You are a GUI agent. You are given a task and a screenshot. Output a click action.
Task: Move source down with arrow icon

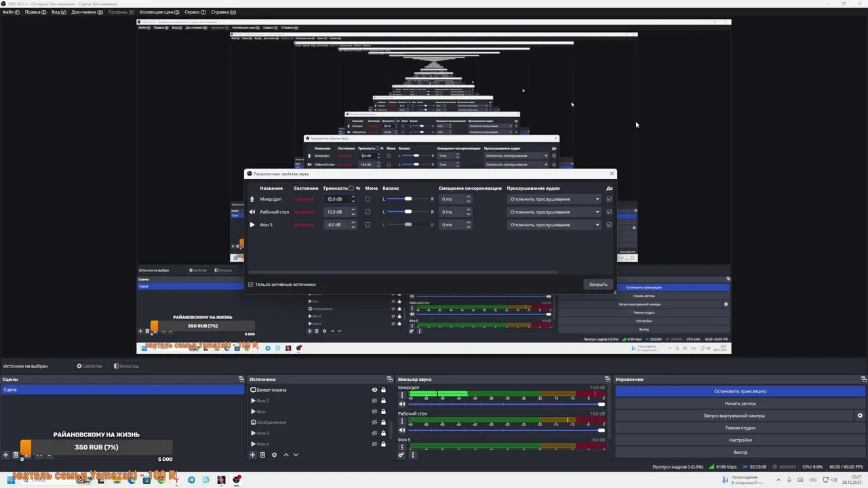coord(296,455)
